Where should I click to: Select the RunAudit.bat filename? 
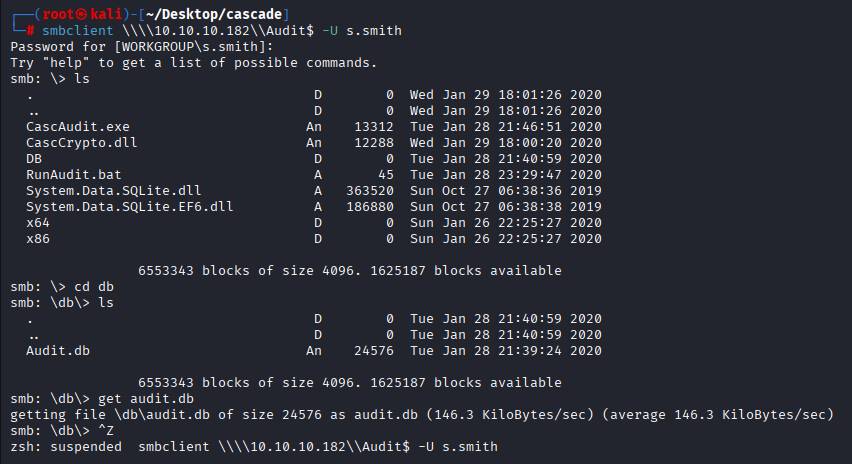[x=73, y=174]
